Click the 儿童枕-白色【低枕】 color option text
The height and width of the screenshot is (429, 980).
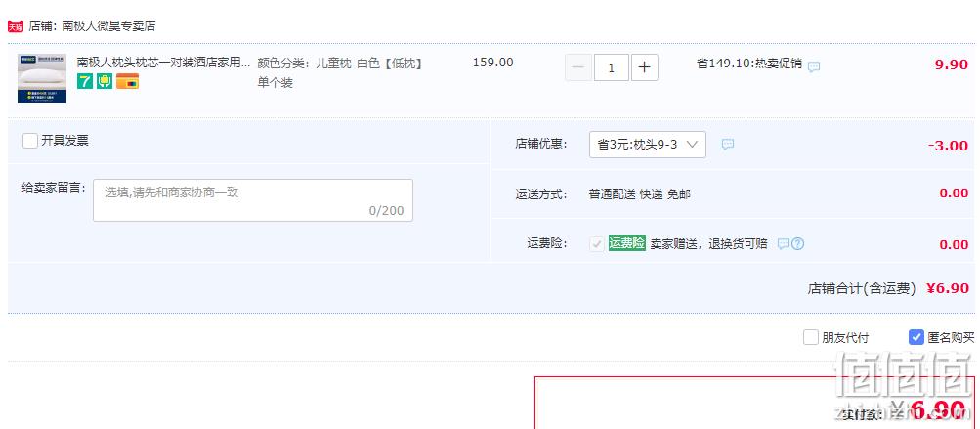pyautogui.click(x=369, y=64)
